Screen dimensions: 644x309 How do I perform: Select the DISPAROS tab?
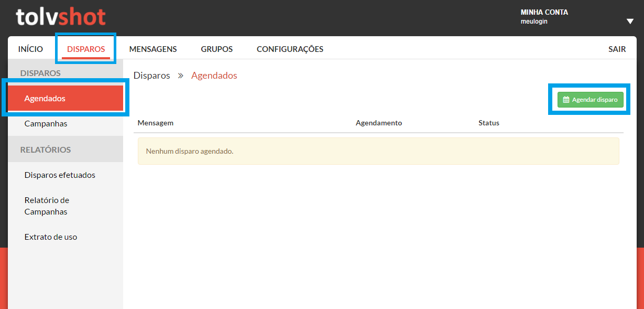point(86,49)
